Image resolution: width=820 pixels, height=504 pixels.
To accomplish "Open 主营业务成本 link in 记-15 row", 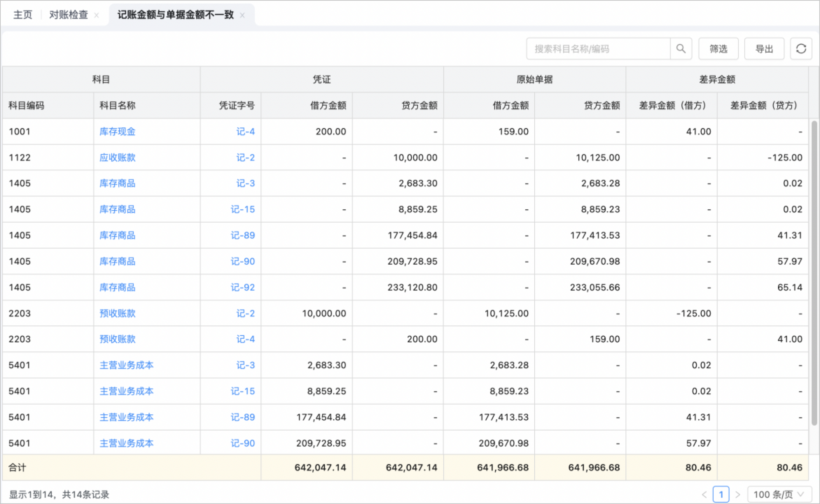I will click(x=126, y=391).
